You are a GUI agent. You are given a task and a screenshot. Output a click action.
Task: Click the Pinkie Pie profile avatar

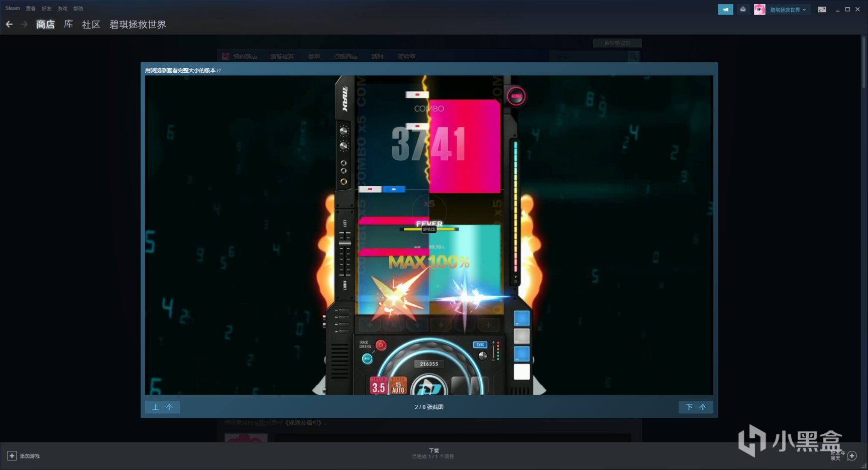[x=759, y=10]
